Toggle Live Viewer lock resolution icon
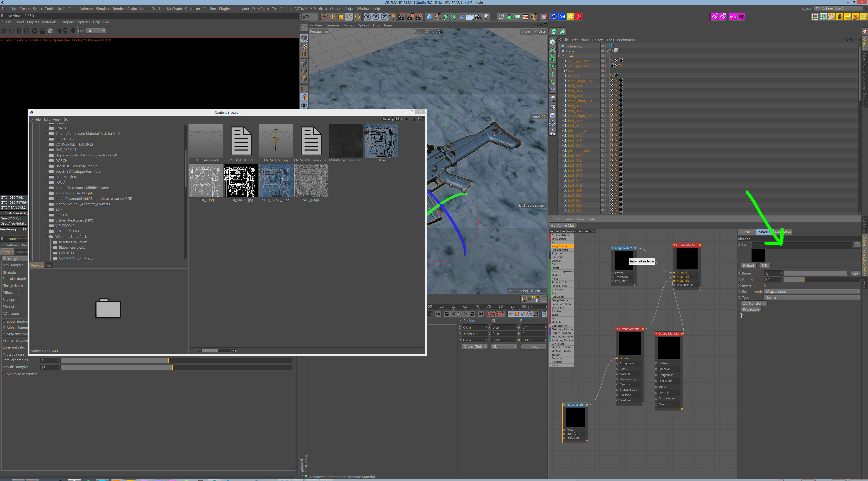Image resolution: width=868 pixels, height=481 pixels. point(42,31)
